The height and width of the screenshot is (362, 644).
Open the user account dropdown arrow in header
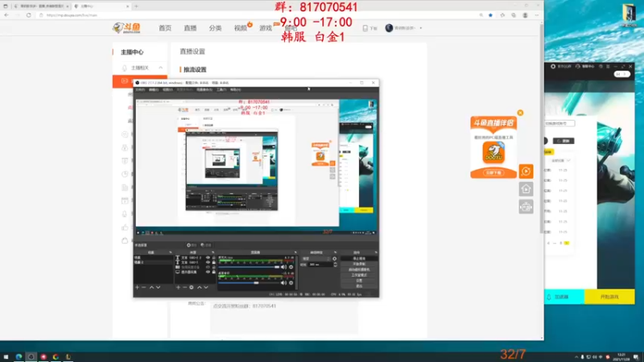pos(420,28)
